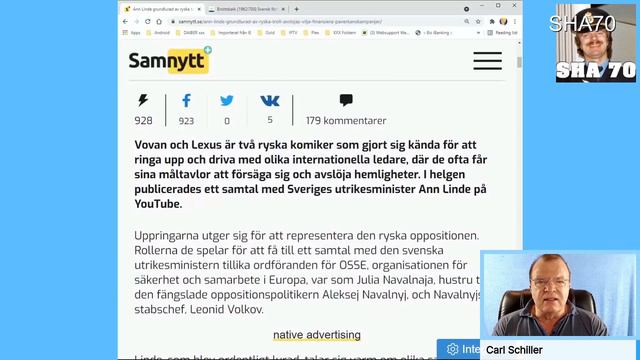640x360 pixels.
Task: Open the Chrome three-dot menu
Action: pos(515,21)
